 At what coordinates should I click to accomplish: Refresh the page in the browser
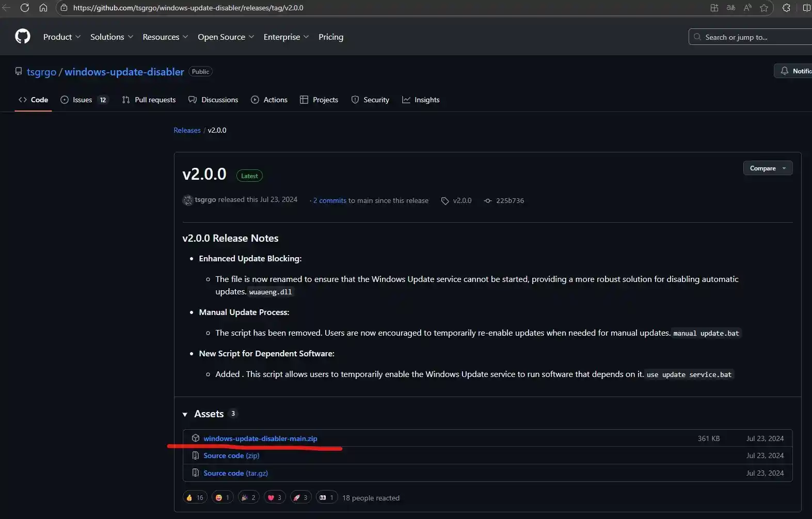tap(24, 8)
